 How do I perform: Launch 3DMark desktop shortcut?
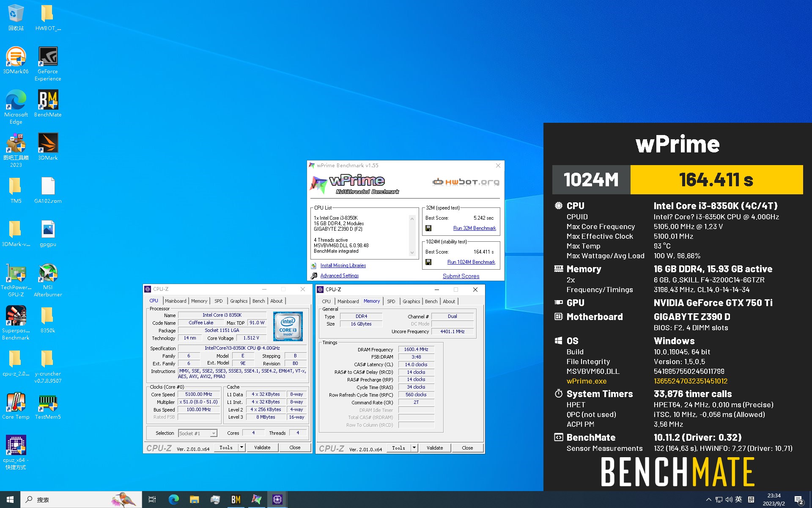(48, 147)
